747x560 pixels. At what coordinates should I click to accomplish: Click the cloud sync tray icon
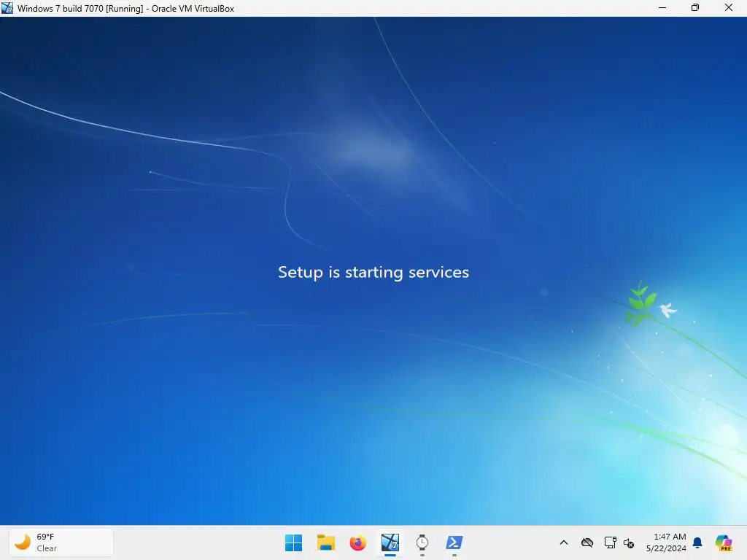[x=587, y=542]
